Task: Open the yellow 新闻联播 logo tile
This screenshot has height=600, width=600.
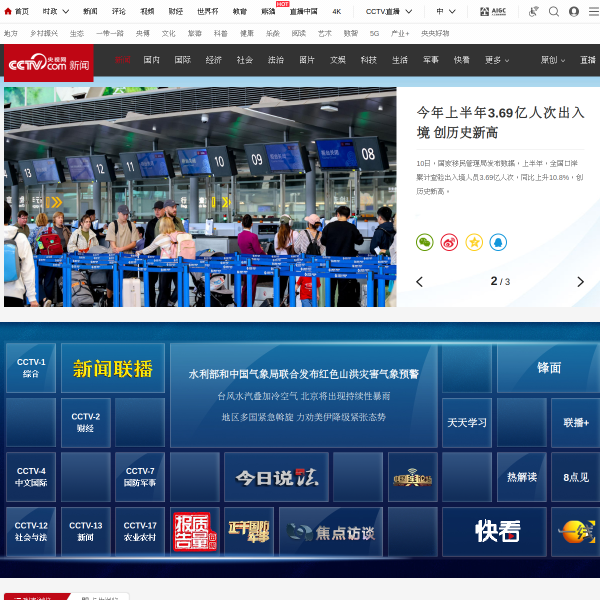Action: click(113, 368)
